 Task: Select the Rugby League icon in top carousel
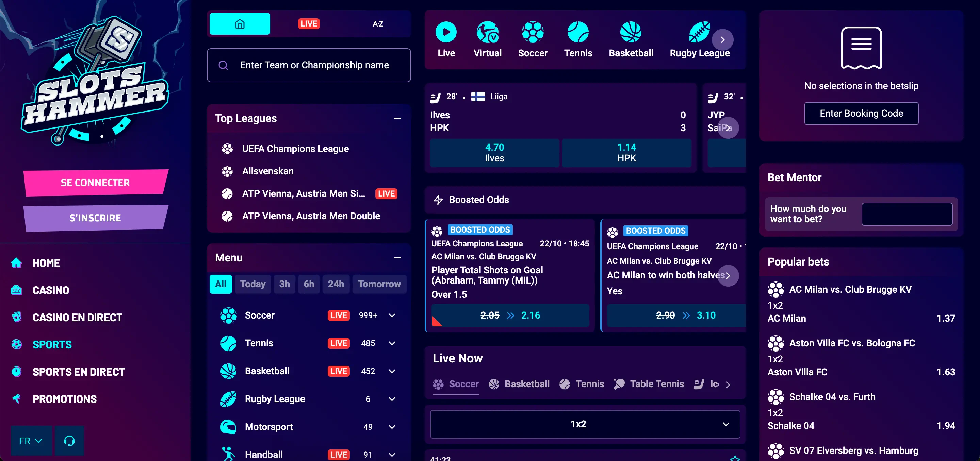coord(699,32)
